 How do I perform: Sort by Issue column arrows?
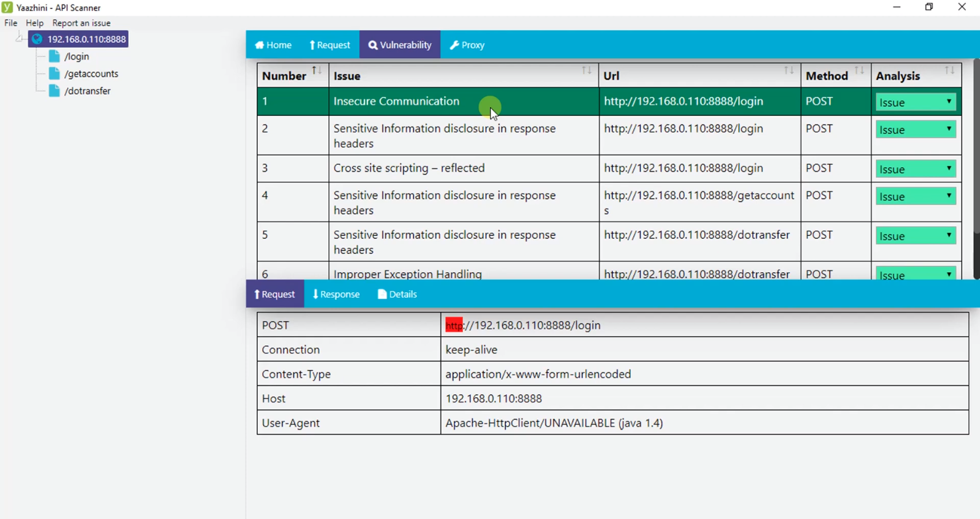click(x=587, y=70)
